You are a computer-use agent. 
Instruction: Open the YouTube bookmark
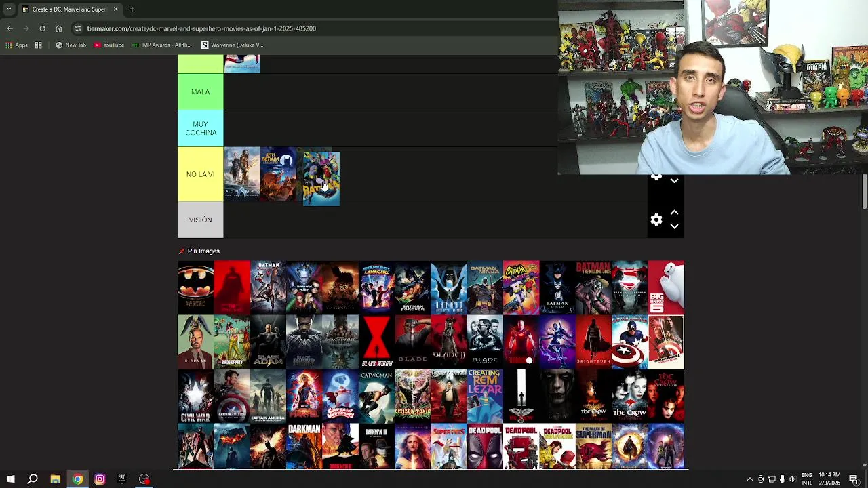coord(109,45)
